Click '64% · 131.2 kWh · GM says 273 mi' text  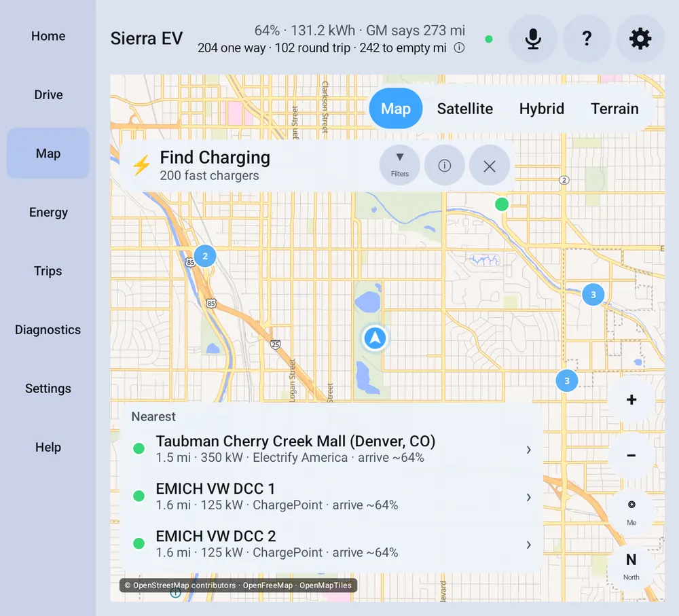click(359, 31)
